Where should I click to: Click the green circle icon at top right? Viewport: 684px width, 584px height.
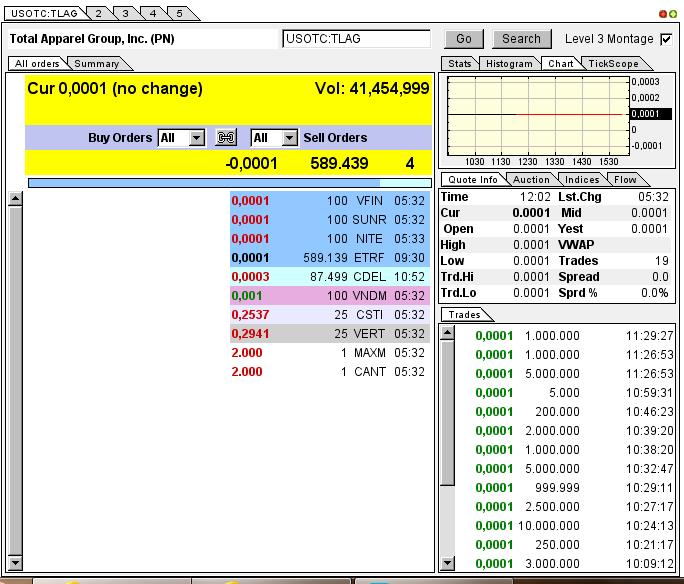pyautogui.click(x=672, y=13)
